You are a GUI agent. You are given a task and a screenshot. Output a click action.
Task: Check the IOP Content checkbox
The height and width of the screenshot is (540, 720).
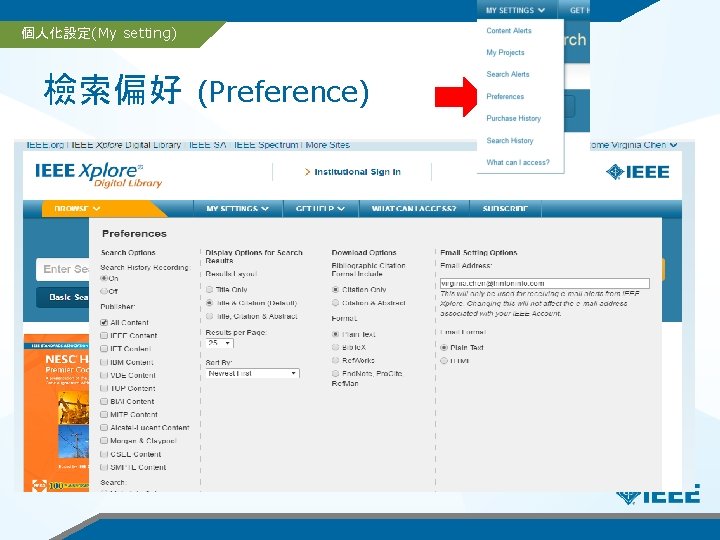[x=104, y=388]
